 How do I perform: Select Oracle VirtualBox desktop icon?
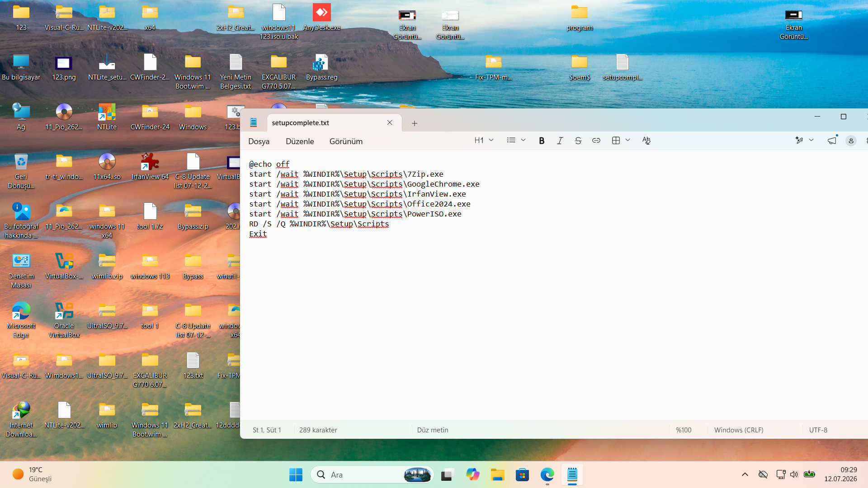64,320
